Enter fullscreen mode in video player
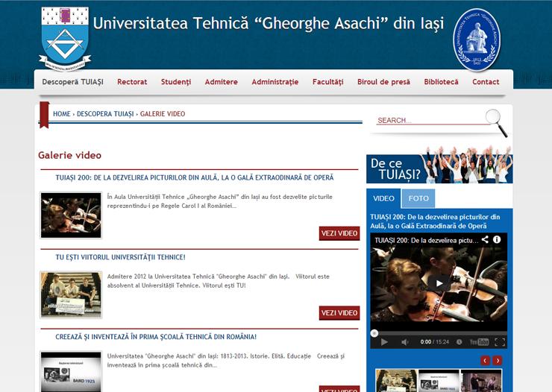Image resolution: width=552 pixels, height=392 pixels. click(x=500, y=342)
